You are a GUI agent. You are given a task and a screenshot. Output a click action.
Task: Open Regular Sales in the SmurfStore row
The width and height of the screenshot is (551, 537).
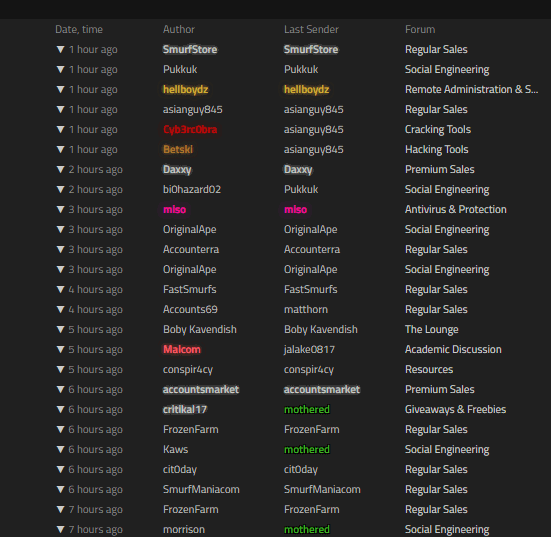click(436, 50)
